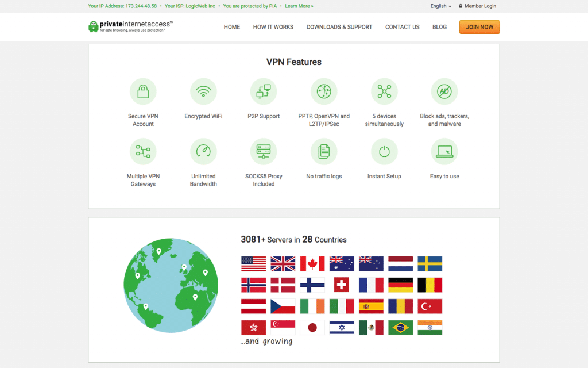Screen dimensions: 588x368
Task: Click the Australia flag
Action: click(x=342, y=263)
